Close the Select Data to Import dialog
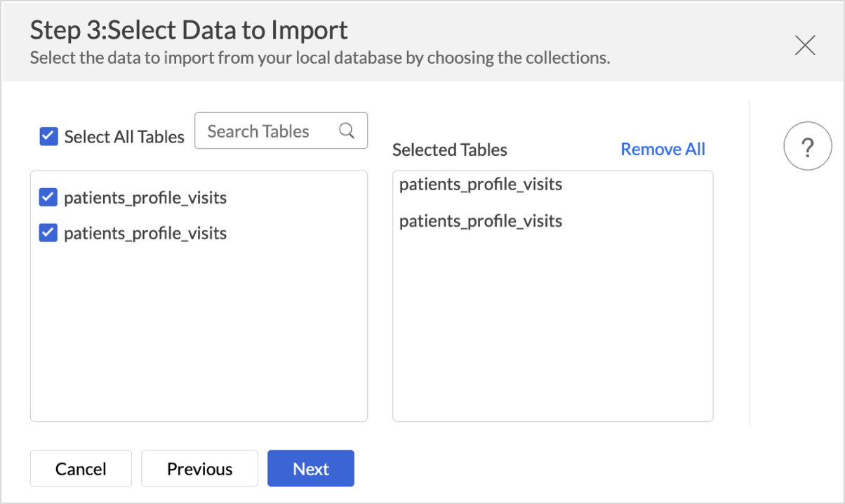 (x=804, y=46)
